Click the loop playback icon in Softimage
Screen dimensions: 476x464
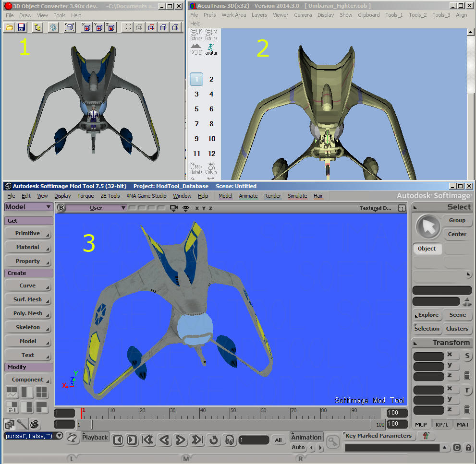214,440
